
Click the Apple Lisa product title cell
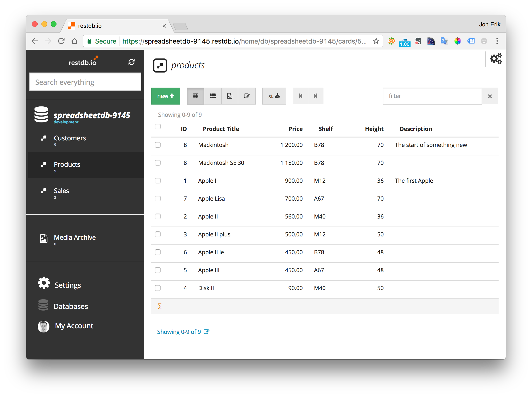pyautogui.click(x=211, y=199)
